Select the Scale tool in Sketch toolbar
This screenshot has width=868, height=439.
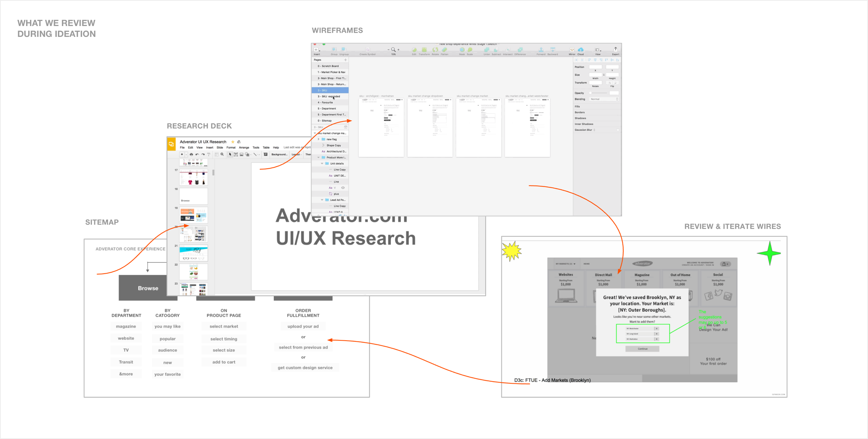point(470,50)
